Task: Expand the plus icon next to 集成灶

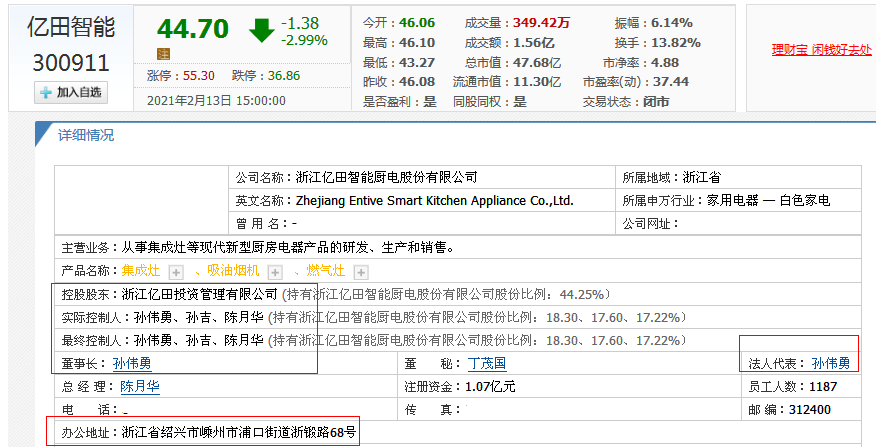Action: point(176,272)
